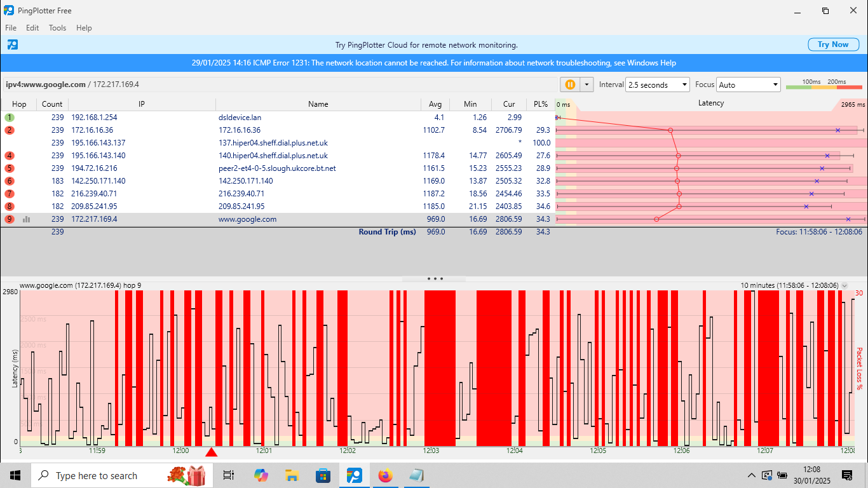Click the red focus marker triangle below the timeline
The height and width of the screenshot is (488, 868).
tap(212, 452)
